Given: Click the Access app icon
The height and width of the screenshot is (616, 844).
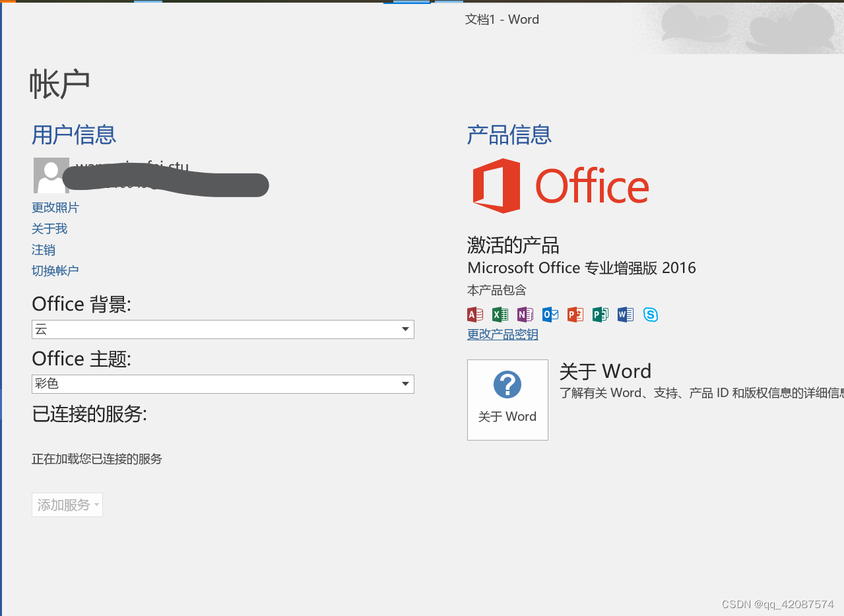Looking at the screenshot, I should tap(475, 315).
